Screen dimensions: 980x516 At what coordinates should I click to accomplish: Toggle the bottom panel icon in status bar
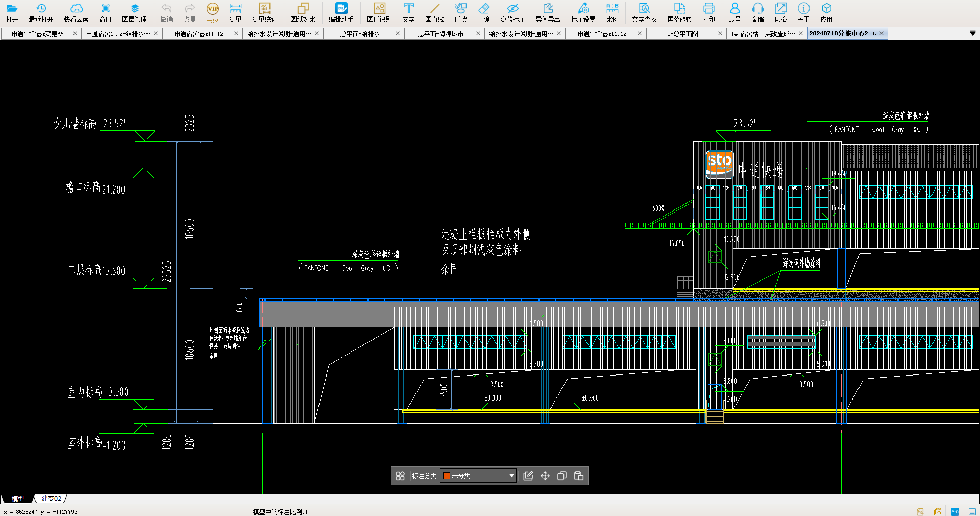pos(972,511)
